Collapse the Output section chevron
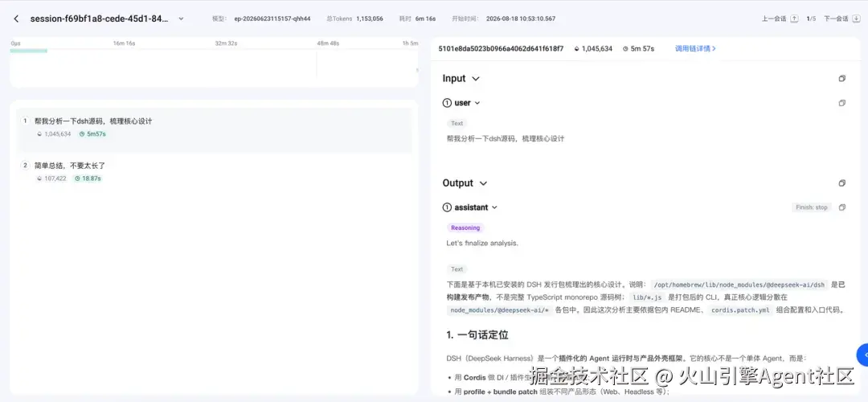The width and height of the screenshot is (868, 402). click(x=483, y=183)
